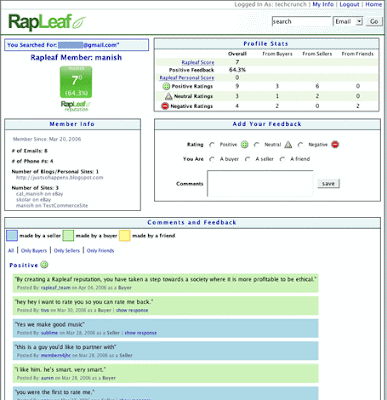
Task: Open the Rapleaf Score link
Action: click(x=198, y=62)
